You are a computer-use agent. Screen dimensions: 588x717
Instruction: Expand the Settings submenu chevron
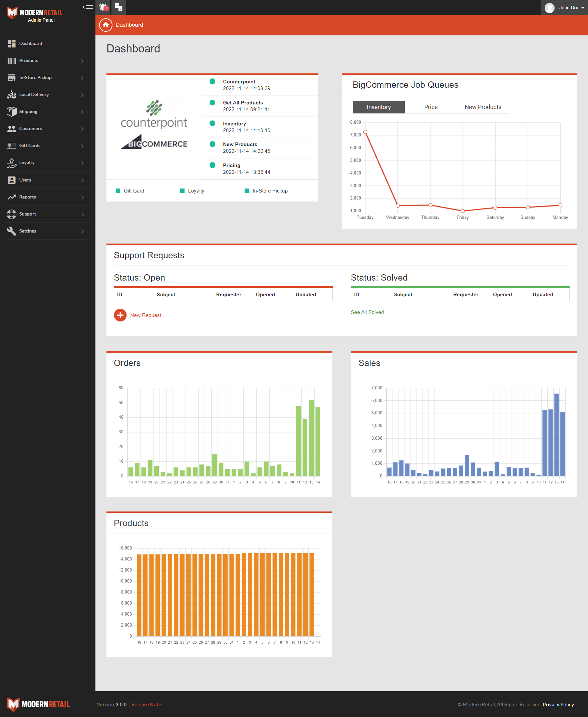[x=82, y=231]
